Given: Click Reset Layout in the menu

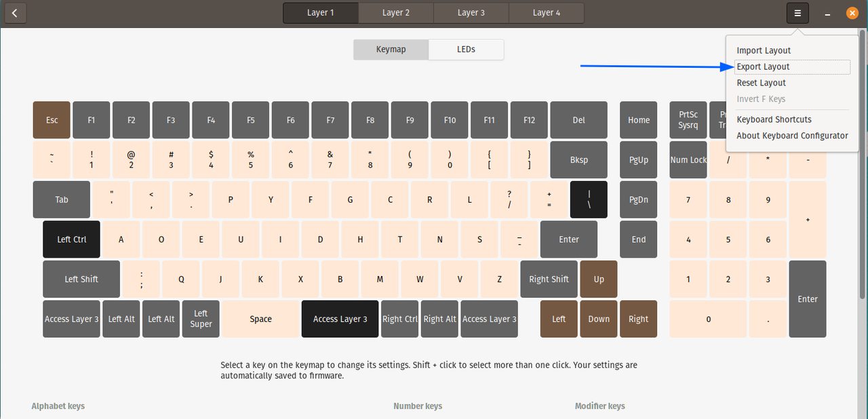Looking at the screenshot, I should pyautogui.click(x=761, y=82).
